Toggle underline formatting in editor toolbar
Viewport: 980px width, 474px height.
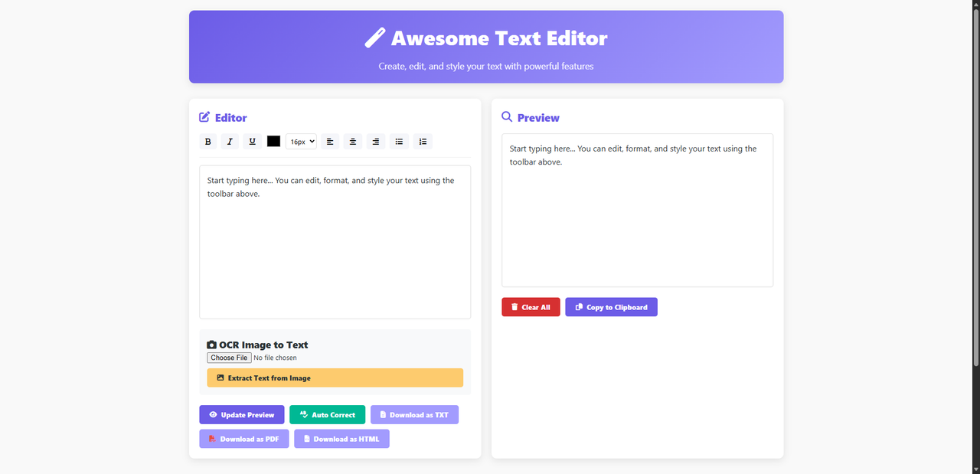tap(252, 142)
